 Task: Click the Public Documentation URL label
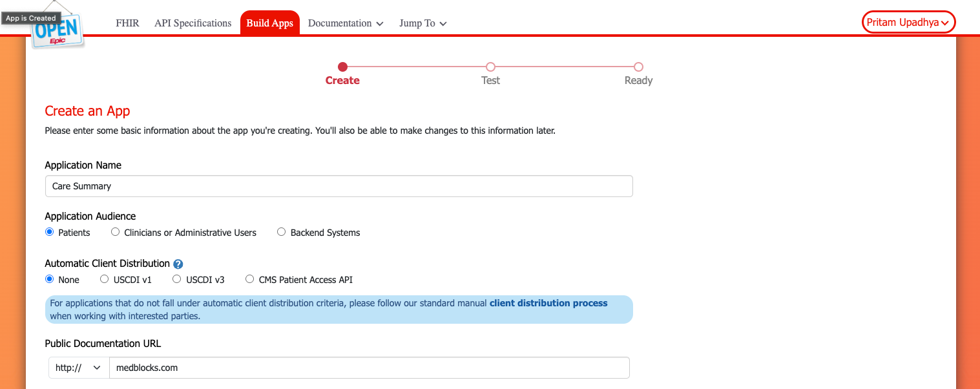(103, 344)
